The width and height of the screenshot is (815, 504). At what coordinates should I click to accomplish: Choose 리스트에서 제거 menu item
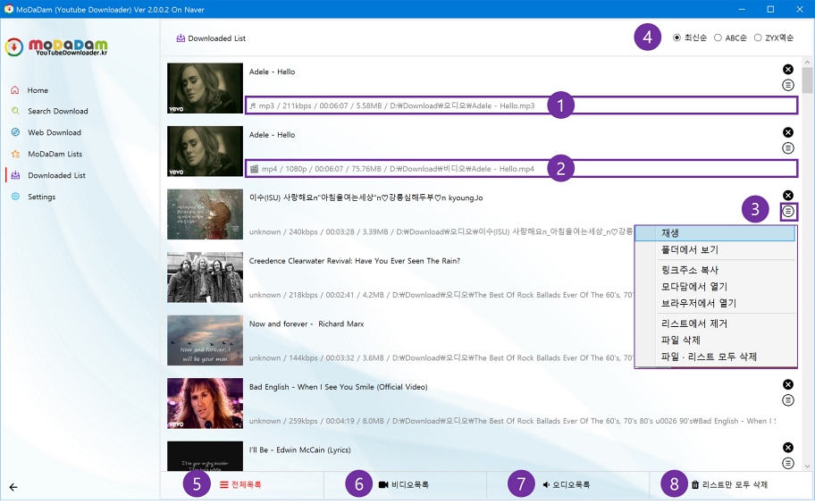point(716,323)
